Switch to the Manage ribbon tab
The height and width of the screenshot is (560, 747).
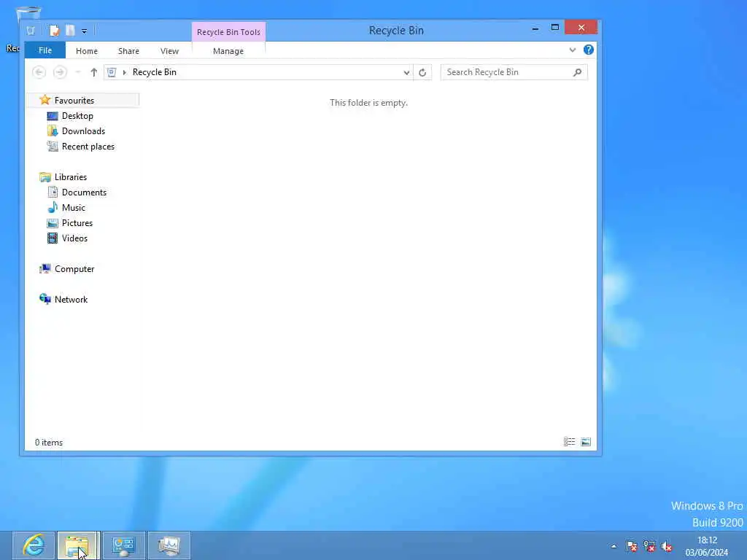coord(228,51)
